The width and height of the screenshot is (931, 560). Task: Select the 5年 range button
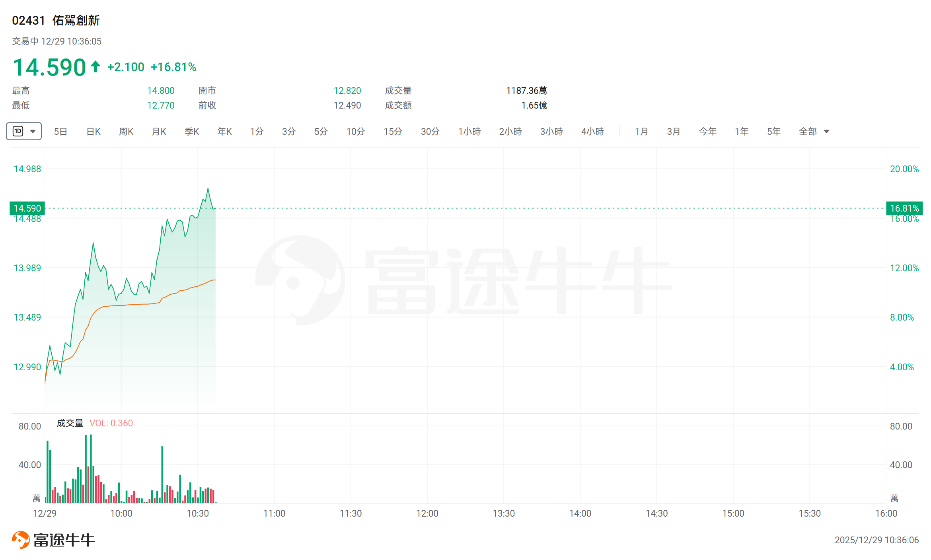(774, 132)
